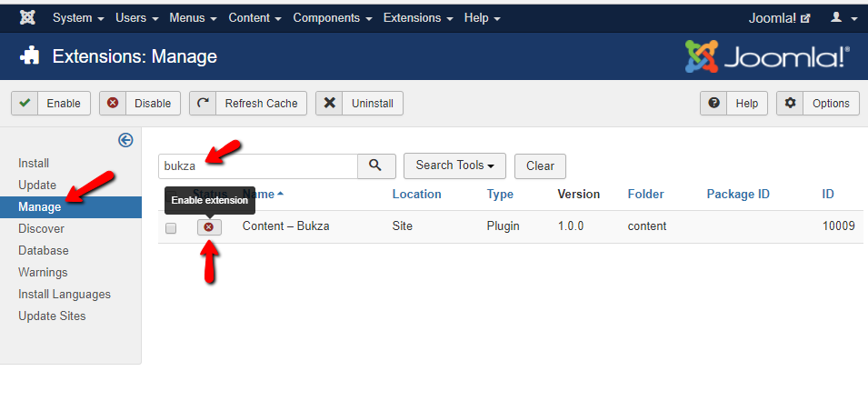The width and height of the screenshot is (868, 401).
Task: Collapse sidebar with the blue arrow icon
Action: point(126,140)
